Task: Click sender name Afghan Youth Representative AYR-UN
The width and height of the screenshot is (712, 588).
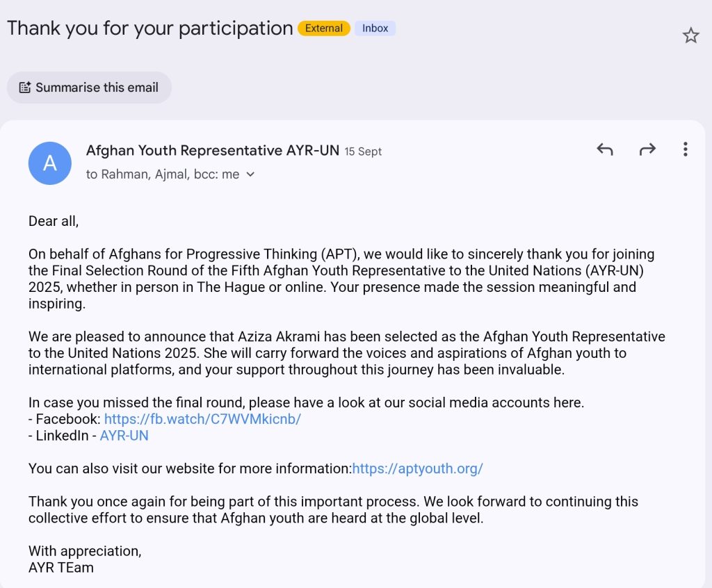Action: coord(211,150)
